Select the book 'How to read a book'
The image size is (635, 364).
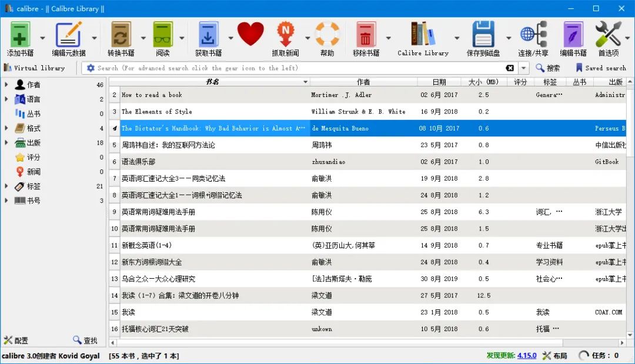click(x=152, y=95)
